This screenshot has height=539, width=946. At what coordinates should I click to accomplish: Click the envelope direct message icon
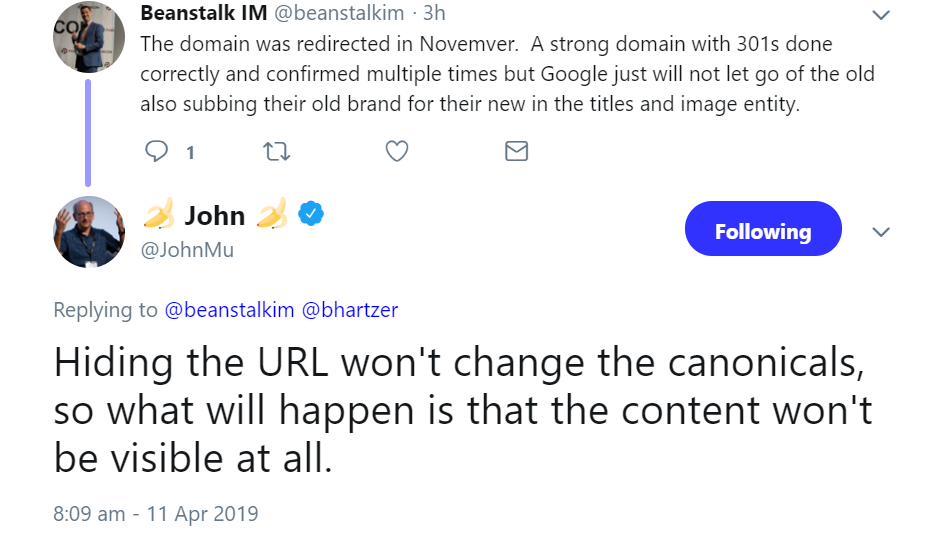(516, 152)
